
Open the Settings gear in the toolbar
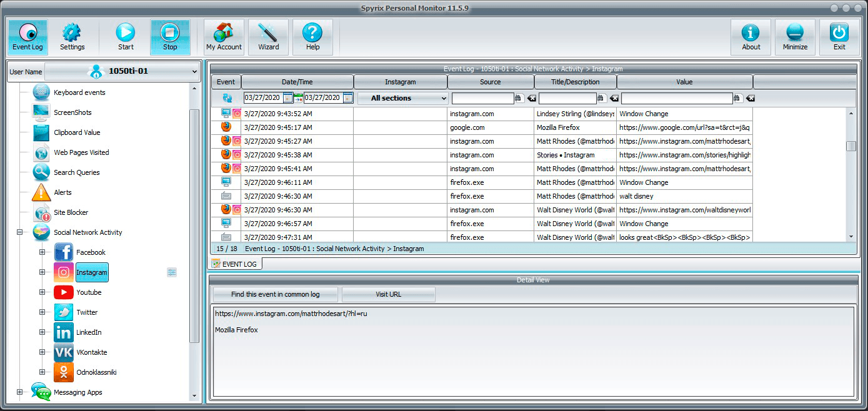click(x=72, y=37)
